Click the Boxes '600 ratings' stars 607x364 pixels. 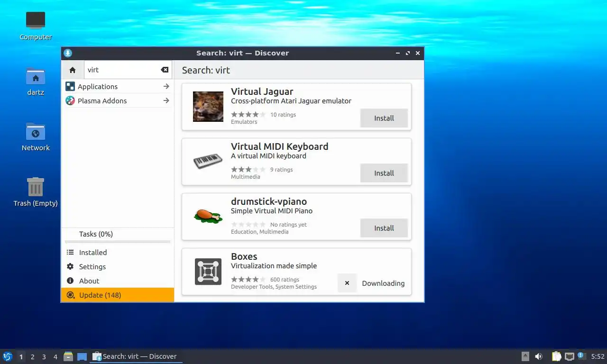pyautogui.click(x=248, y=279)
